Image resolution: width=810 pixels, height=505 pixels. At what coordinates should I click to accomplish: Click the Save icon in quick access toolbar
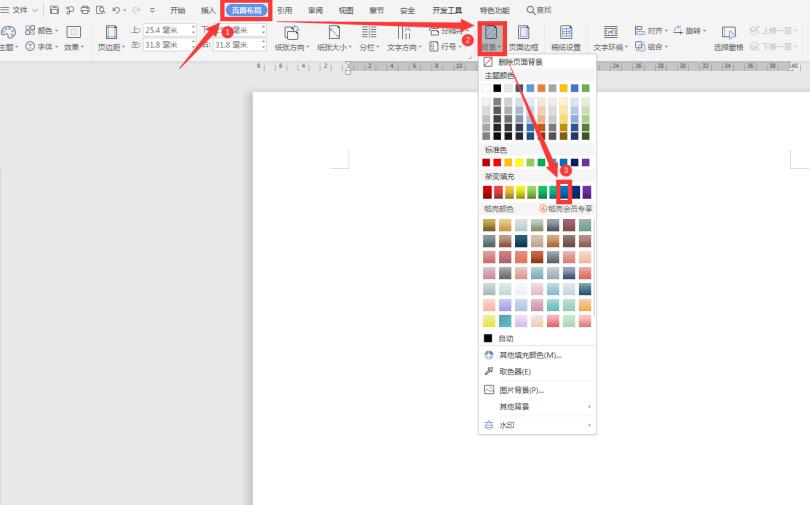tap(54, 10)
